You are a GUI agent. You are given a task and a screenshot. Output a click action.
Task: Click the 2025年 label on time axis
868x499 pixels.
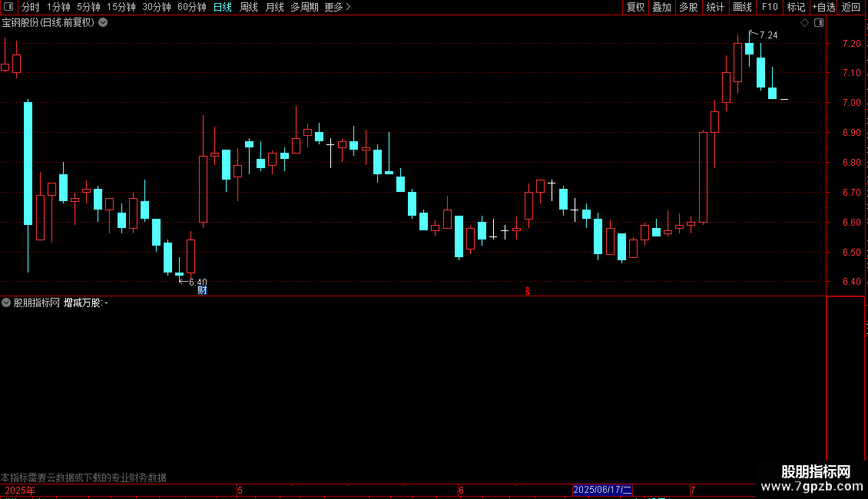(x=19, y=490)
